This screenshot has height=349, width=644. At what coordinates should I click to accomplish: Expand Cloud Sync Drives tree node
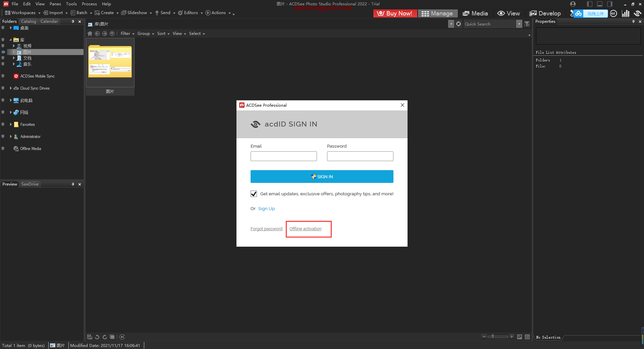coord(11,88)
